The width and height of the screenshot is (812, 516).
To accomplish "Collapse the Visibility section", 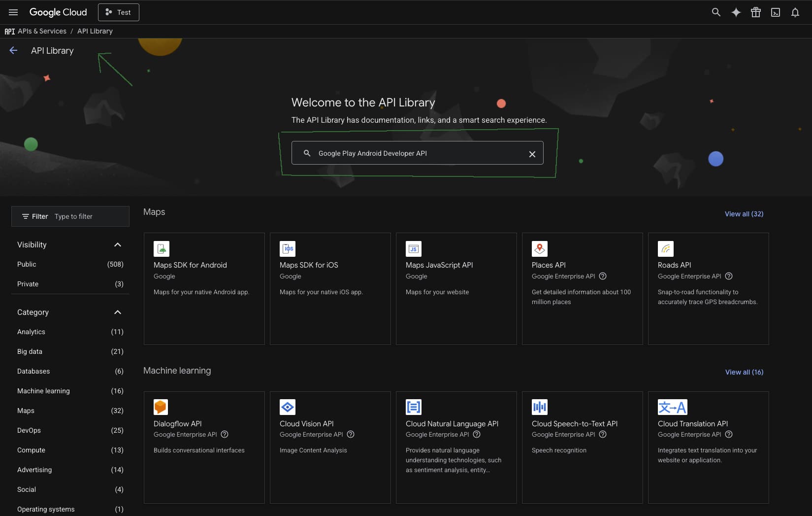I will [118, 244].
